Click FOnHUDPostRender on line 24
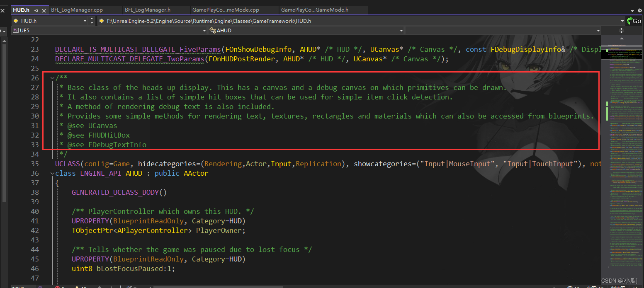The width and height of the screenshot is (644, 288). [x=242, y=59]
